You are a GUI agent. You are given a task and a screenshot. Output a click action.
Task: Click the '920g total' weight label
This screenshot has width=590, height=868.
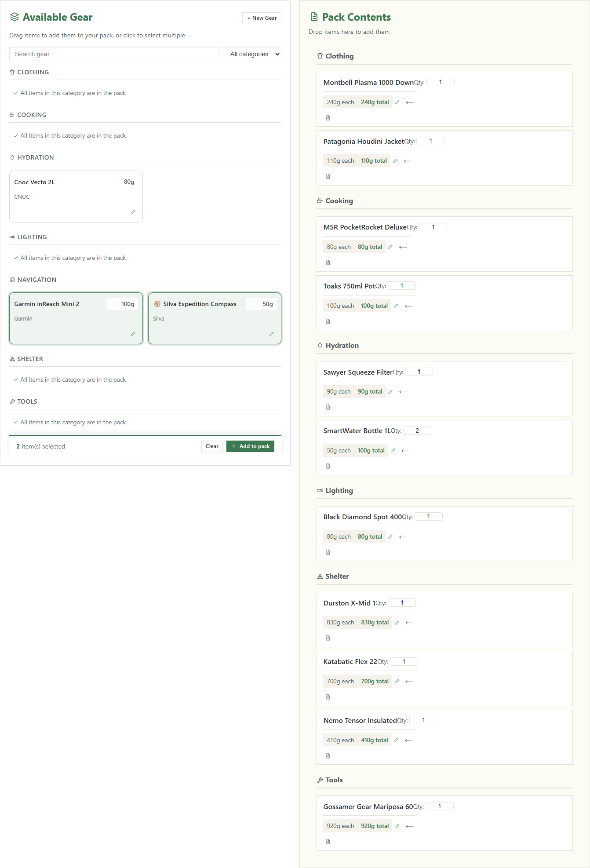click(x=375, y=826)
